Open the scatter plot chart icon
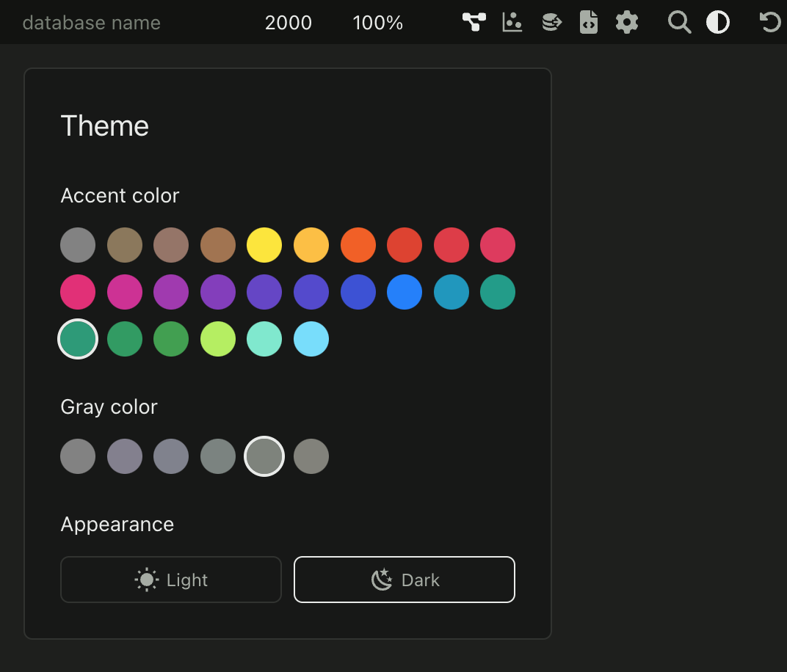Image resolution: width=787 pixels, height=672 pixels. point(512,22)
